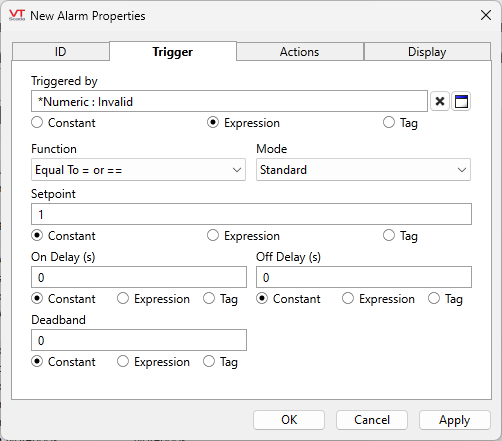This screenshot has height=441, width=502.
Task: Close the New Alarm Properties dialog
Action: tap(486, 15)
